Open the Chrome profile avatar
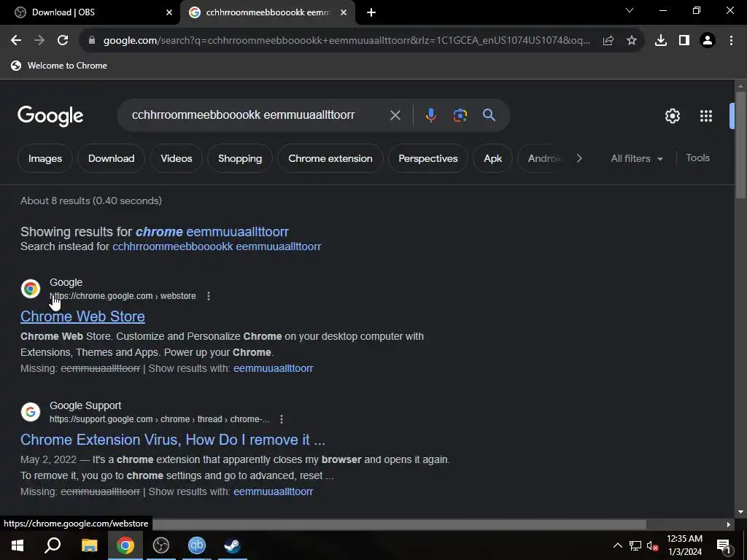The width and height of the screenshot is (747, 560). (708, 41)
